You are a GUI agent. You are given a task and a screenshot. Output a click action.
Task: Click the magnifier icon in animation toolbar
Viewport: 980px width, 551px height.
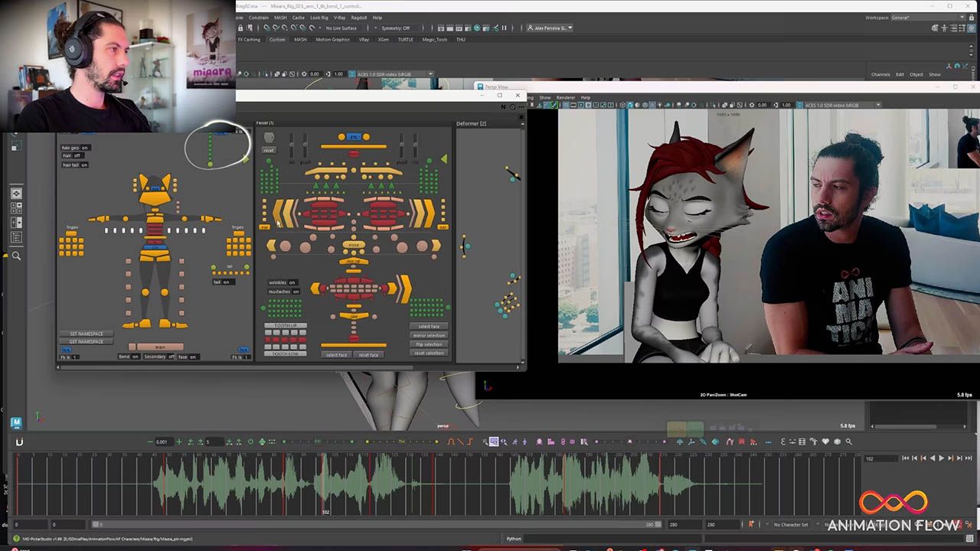coord(848,442)
